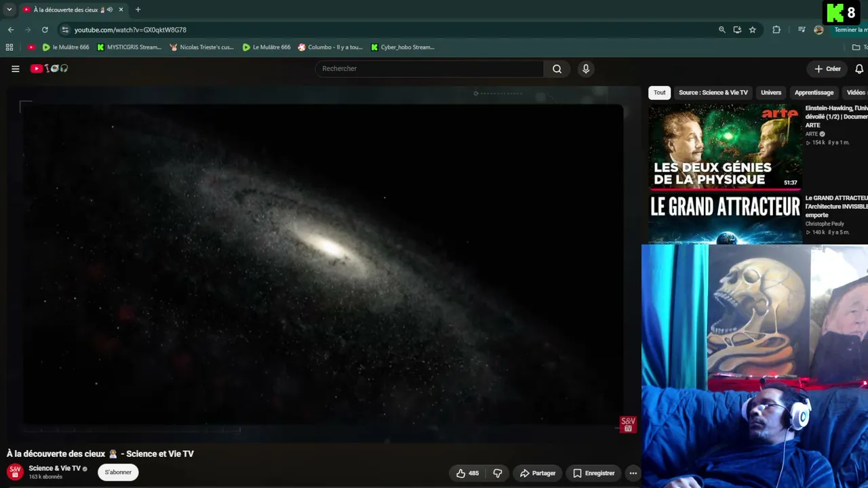Install app icon in address bar

(737, 30)
